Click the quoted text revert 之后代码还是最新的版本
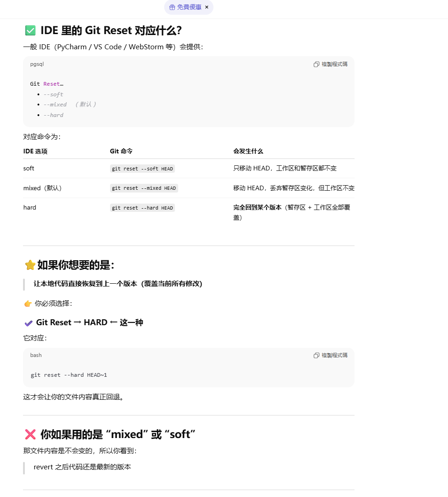This screenshot has height=497, width=448. click(82, 467)
